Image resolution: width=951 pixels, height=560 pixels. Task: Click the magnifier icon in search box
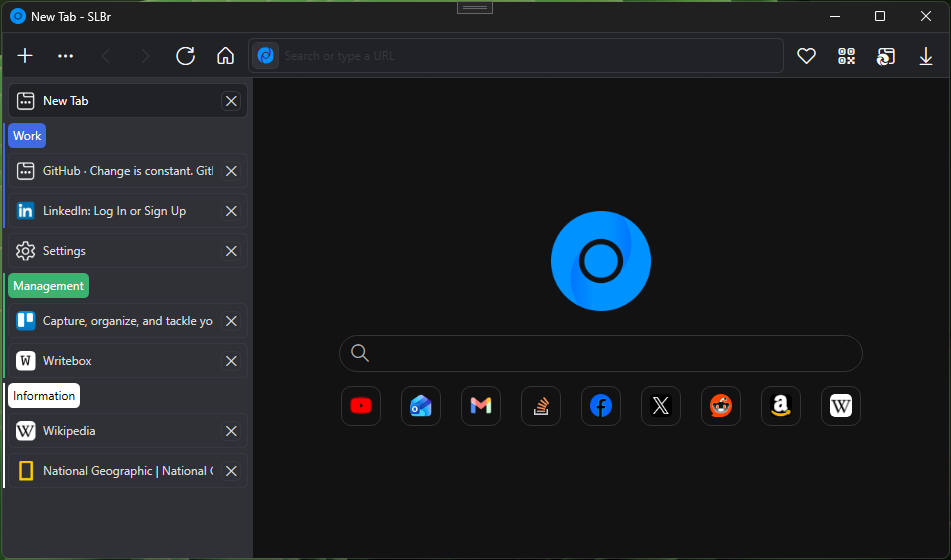click(x=360, y=353)
